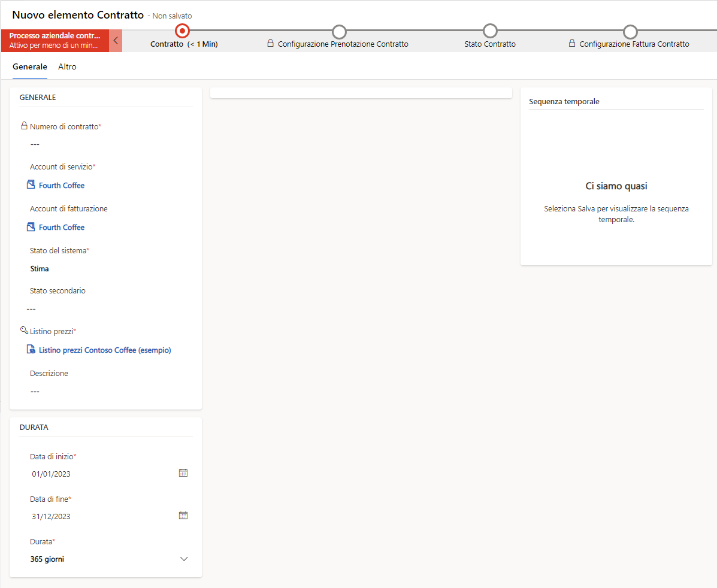Viewport: 717px width, 588px height.
Task: Click the DURATA section heading
Action: 34,427
